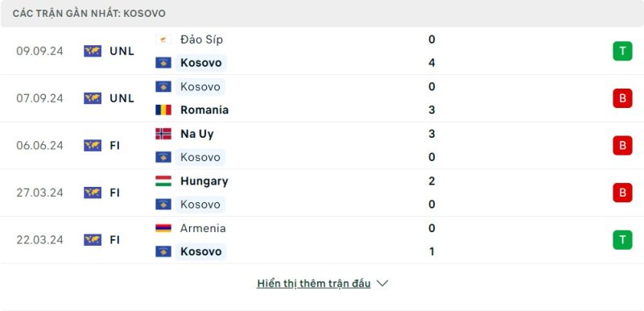Click the red B badge for Romania match
644x311 pixels.
[x=622, y=98]
